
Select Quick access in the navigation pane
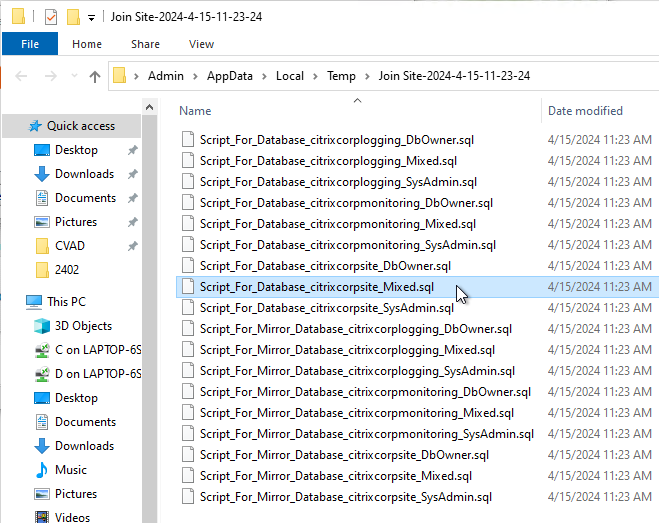tap(71, 126)
